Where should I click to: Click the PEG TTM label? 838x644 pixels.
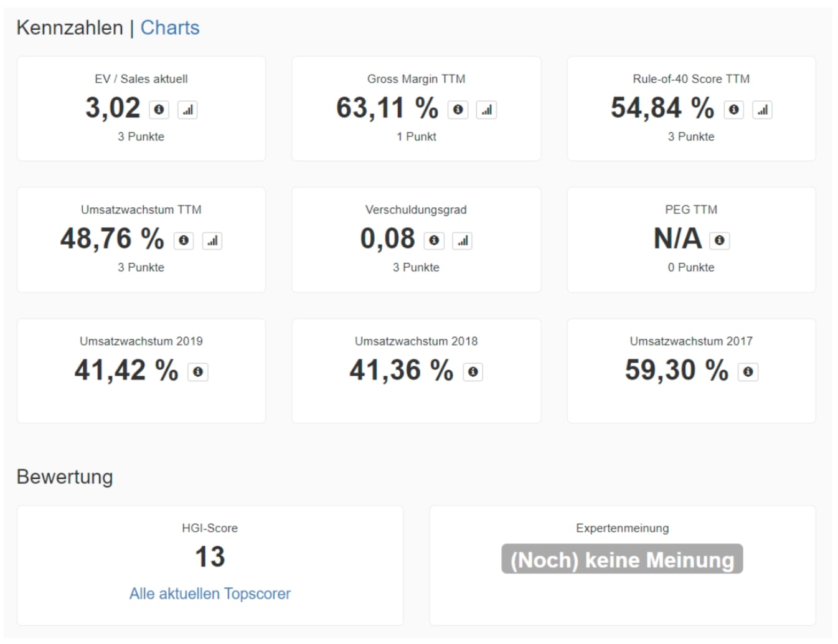pos(691,210)
